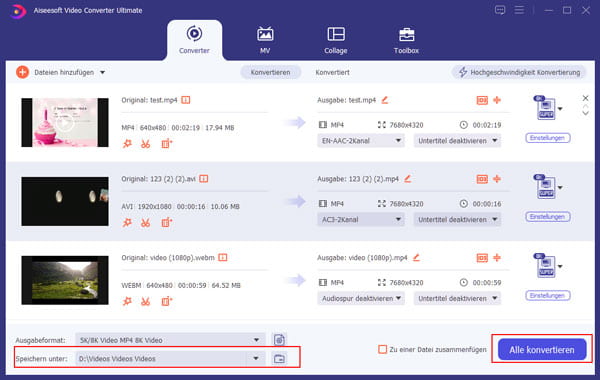Viewport: 600px width, 380px height.
Task: Open the Audiospur deaktivieren dropdown
Action: pos(361,298)
